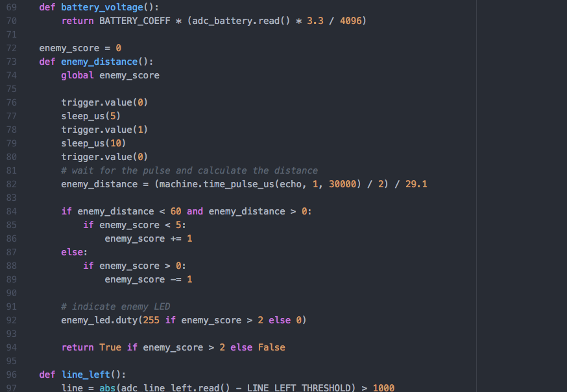567x392 pixels.
Task: Click the 'and' keyword on line 84
Action: 195,211
